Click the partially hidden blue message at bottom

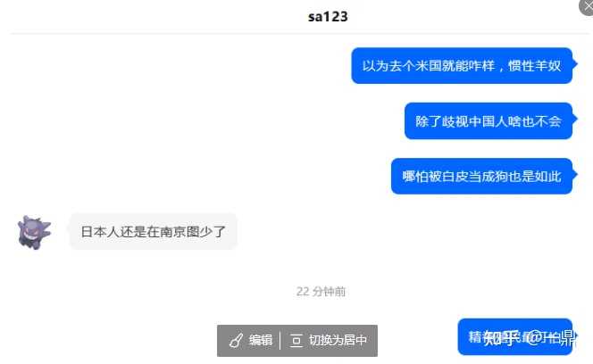514,337
